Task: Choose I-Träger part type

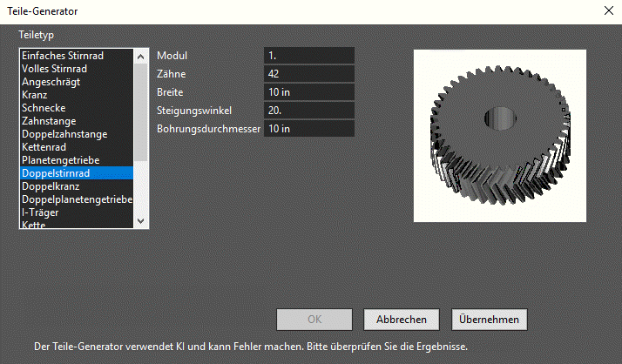Action: point(77,212)
